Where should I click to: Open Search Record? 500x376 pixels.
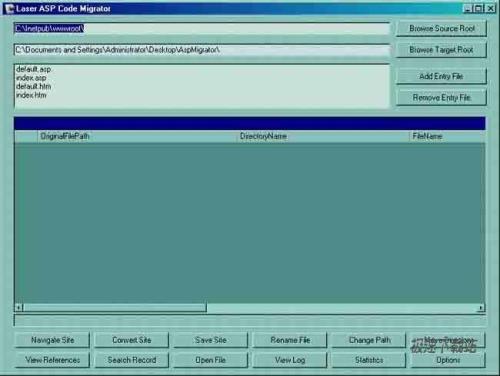pos(132,360)
